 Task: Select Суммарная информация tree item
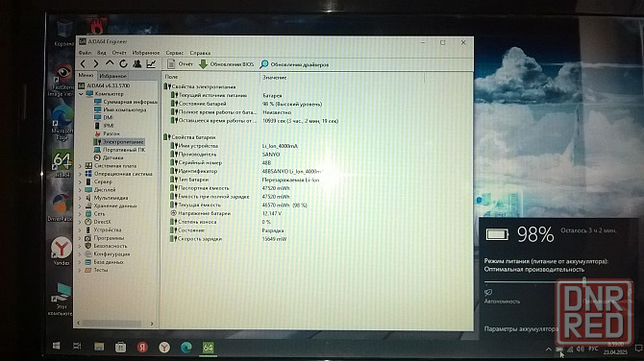point(126,102)
